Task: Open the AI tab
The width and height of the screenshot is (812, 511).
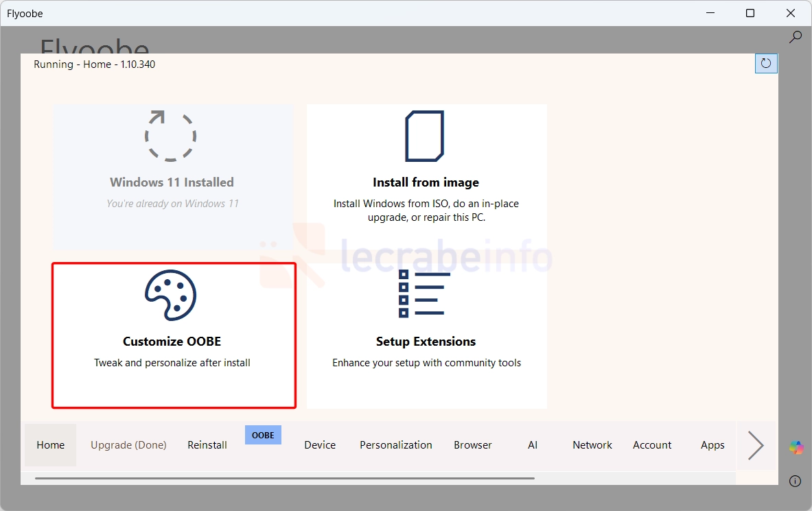Action: pyautogui.click(x=533, y=444)
